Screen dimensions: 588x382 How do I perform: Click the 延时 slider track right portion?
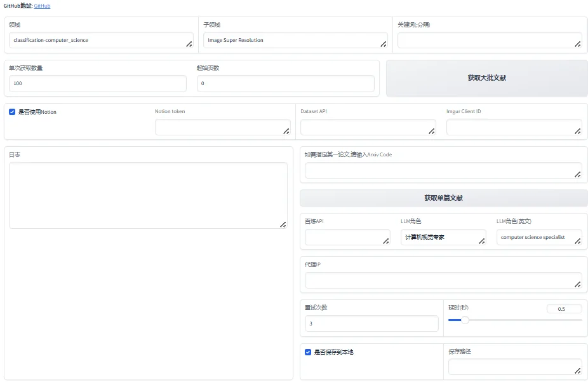pyautogui.click(x=525, y=320)
